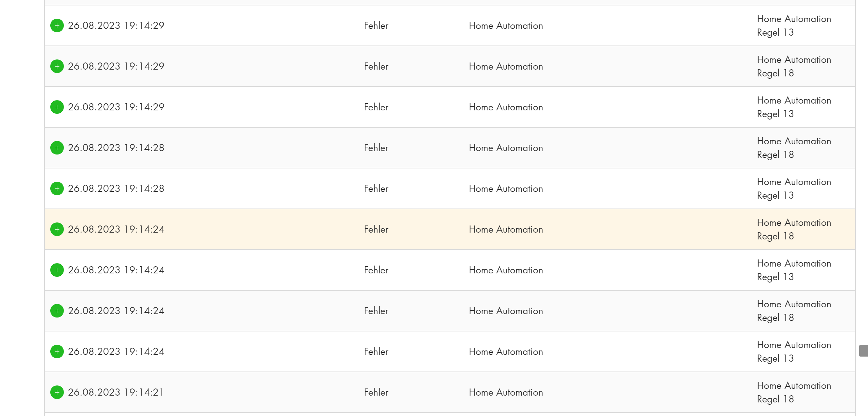Click the Fehler cell in the highlighted row

point(376,229)
